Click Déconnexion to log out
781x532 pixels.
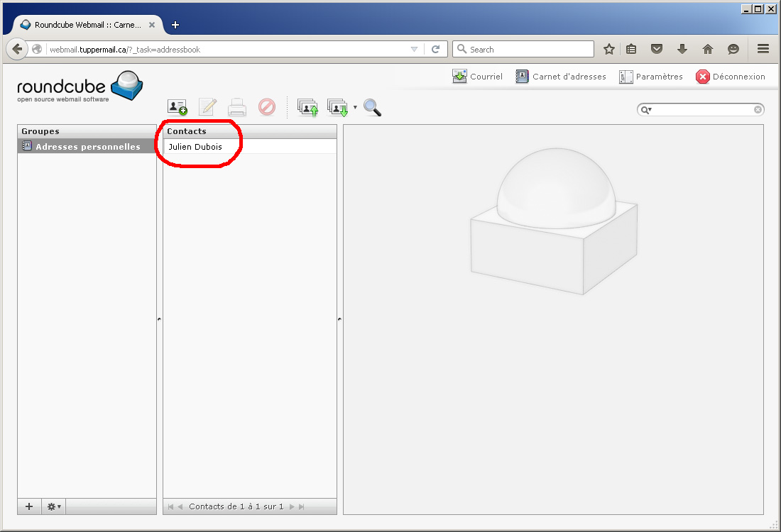(x=731, y=77)
